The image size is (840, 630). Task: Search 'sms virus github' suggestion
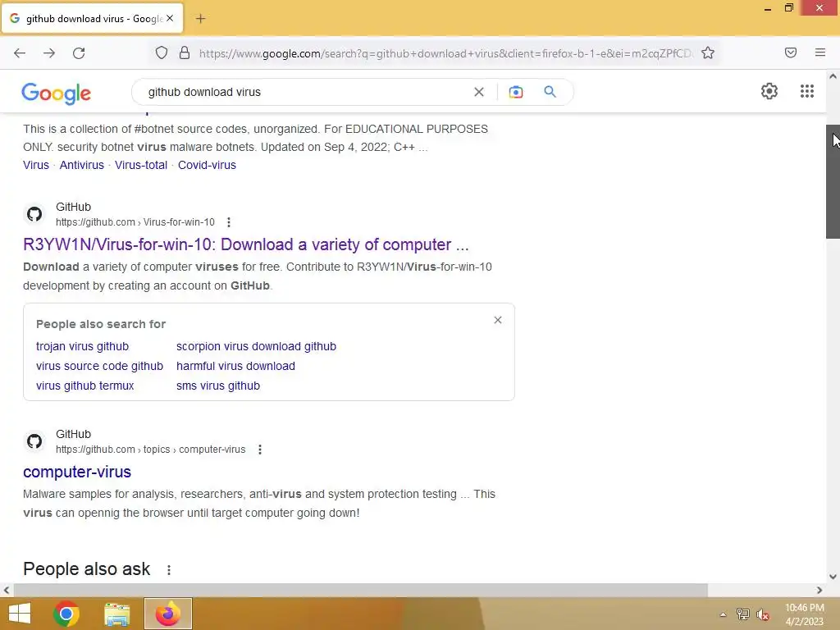pyautogui.click(x=218, y=386)
